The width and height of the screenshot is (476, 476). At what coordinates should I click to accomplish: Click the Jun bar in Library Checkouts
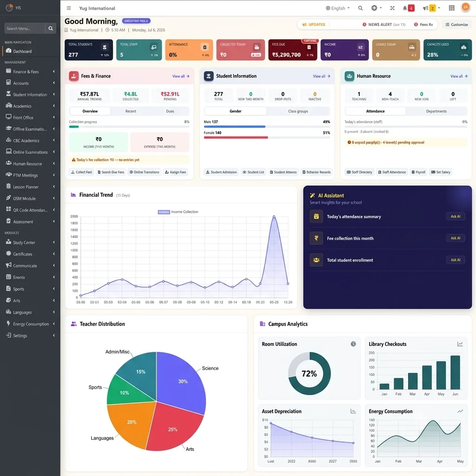tap(455, 372)
